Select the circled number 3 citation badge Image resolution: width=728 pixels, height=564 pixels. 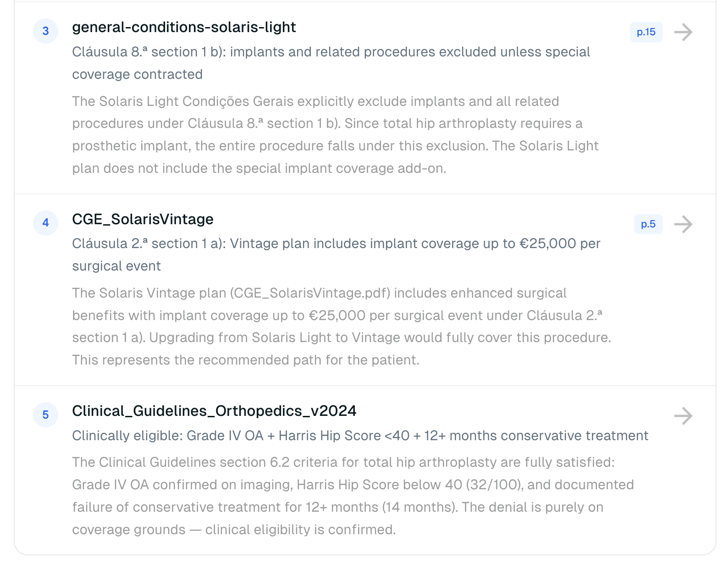(x=45, y=31)
